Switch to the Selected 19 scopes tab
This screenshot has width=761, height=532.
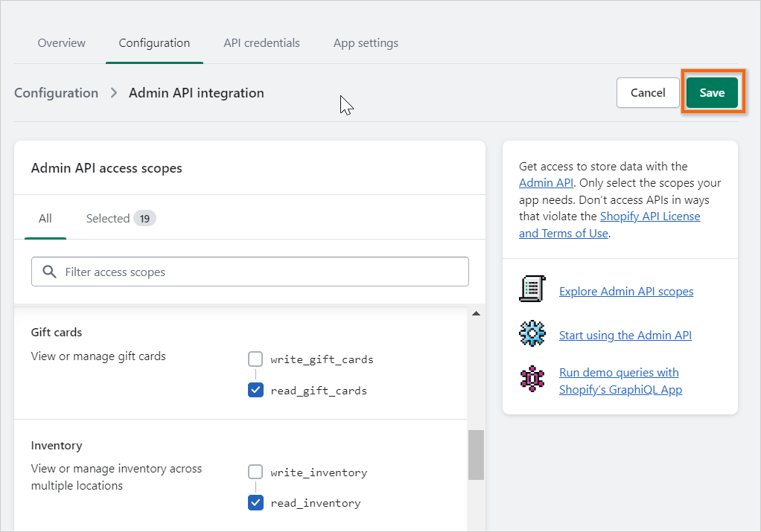[x=121, y=218]
